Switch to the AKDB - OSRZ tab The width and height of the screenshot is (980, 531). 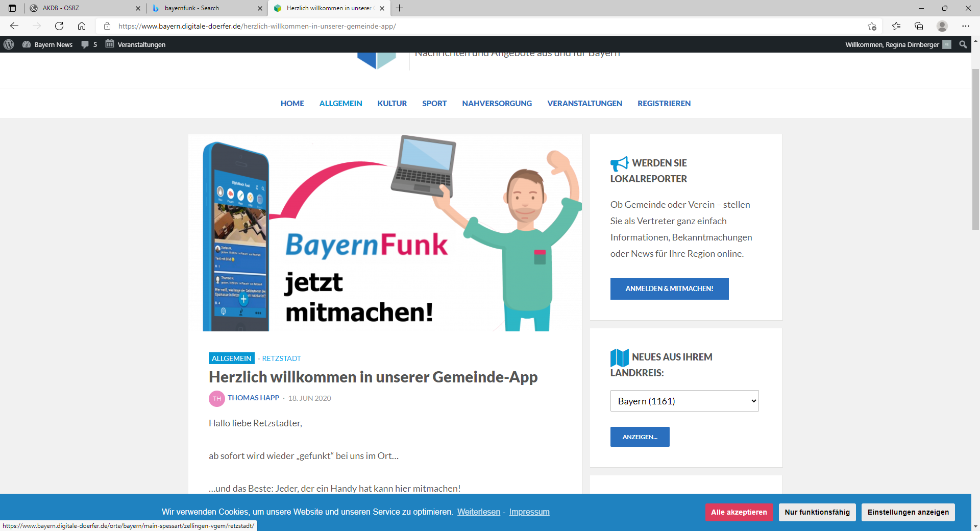pos(84,8)
